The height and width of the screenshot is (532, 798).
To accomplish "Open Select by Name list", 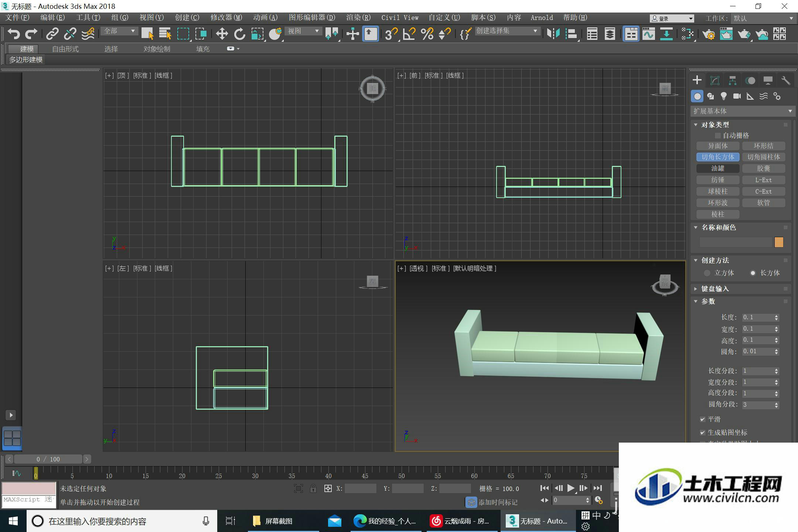I will pyautogui.click(x=165, y=34).
